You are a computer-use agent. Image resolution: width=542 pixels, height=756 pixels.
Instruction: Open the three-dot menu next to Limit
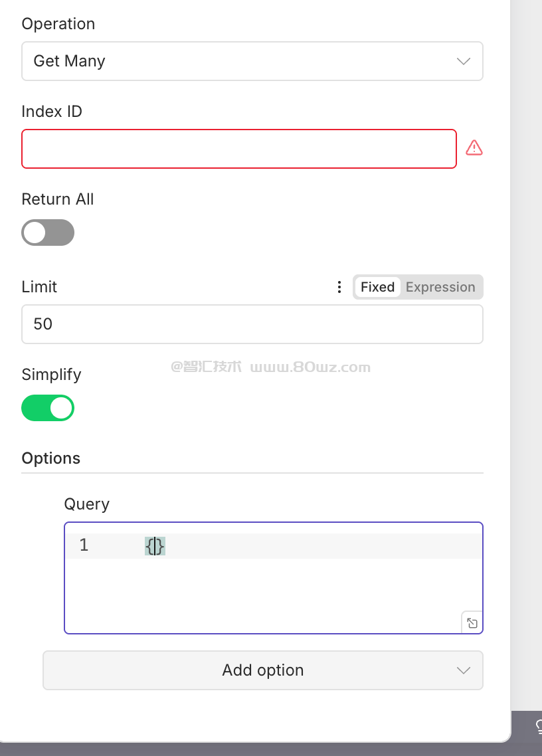339,287
